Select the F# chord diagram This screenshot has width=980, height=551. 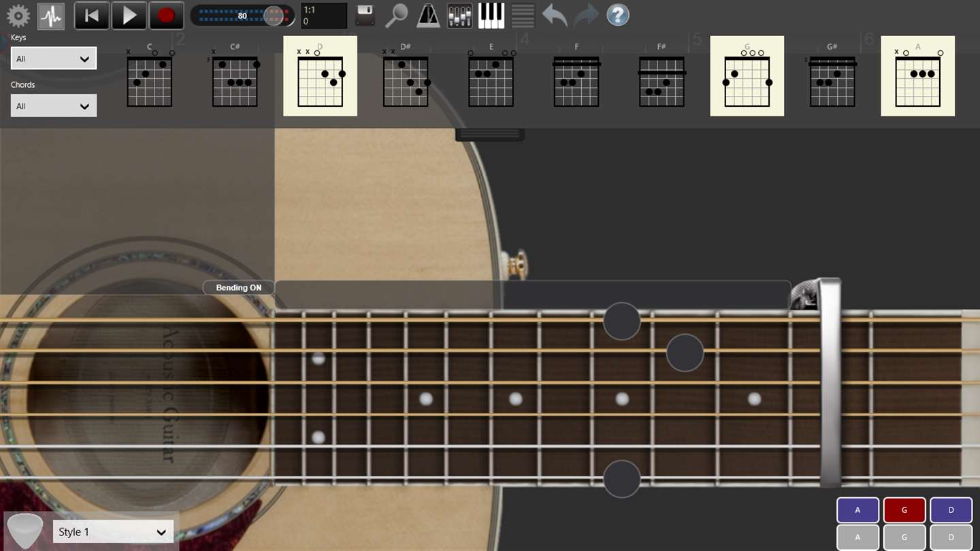tap(661, 76)
